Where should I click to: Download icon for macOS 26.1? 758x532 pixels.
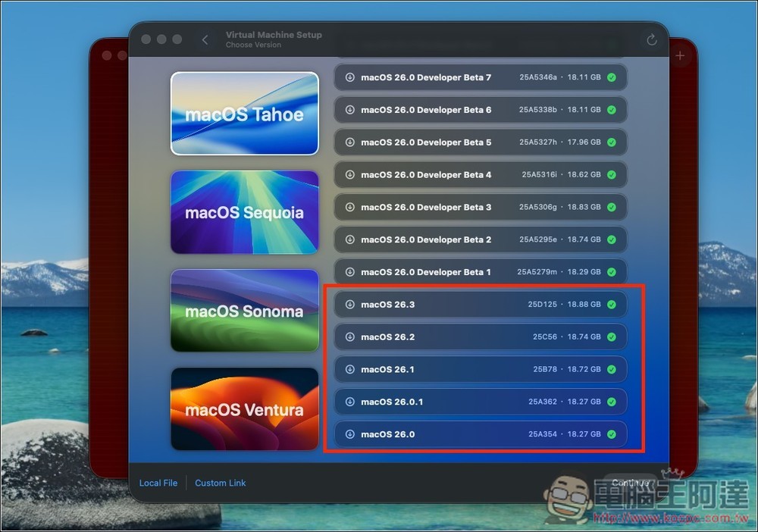click(350, 369)
